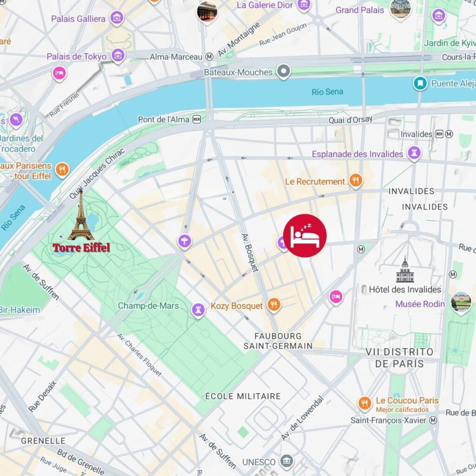Click the red sleeping bed hotel marker
Viewport: 476px width, 476px height.
point(304,236)
